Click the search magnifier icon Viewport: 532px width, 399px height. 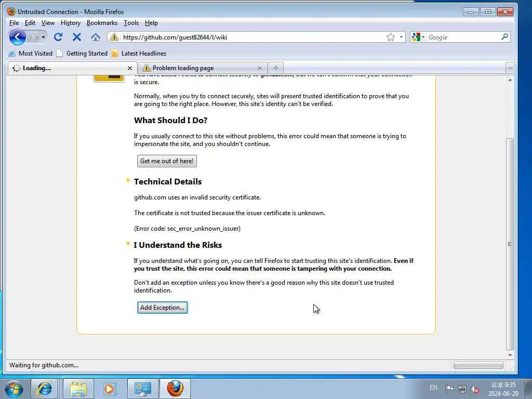pyautogui.click(x=504, y=37)
